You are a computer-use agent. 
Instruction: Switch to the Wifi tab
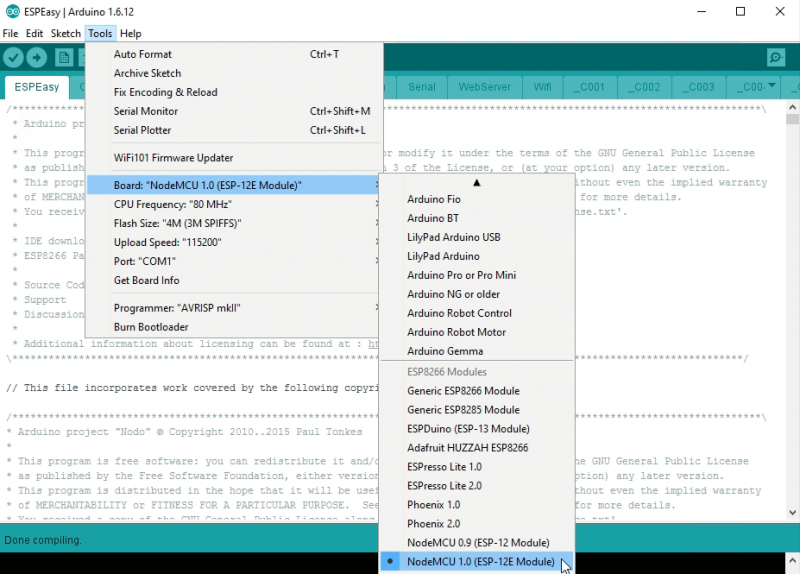tap(542, 87)
